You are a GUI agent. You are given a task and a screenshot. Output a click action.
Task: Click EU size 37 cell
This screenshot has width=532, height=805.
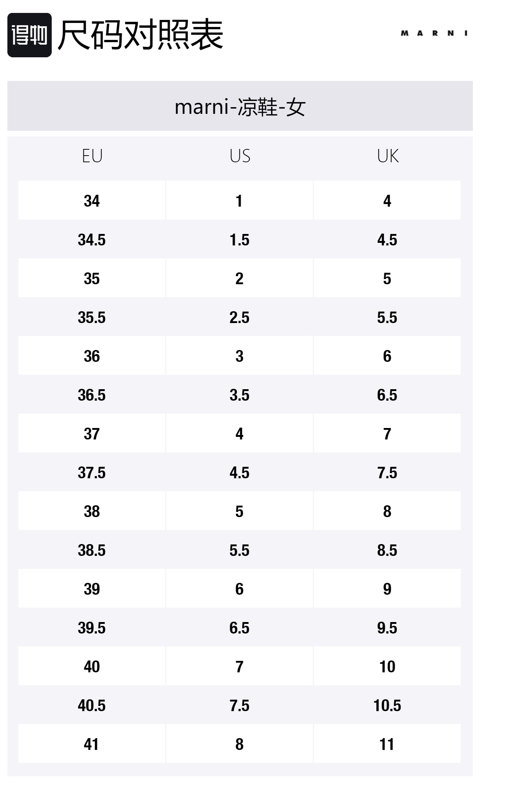coord(92,434)
